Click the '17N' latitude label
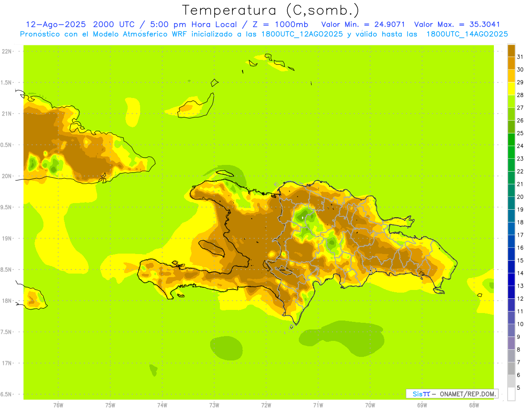This screenshot has height=411, width=532. pyautogui.click(x=6, y=363)
